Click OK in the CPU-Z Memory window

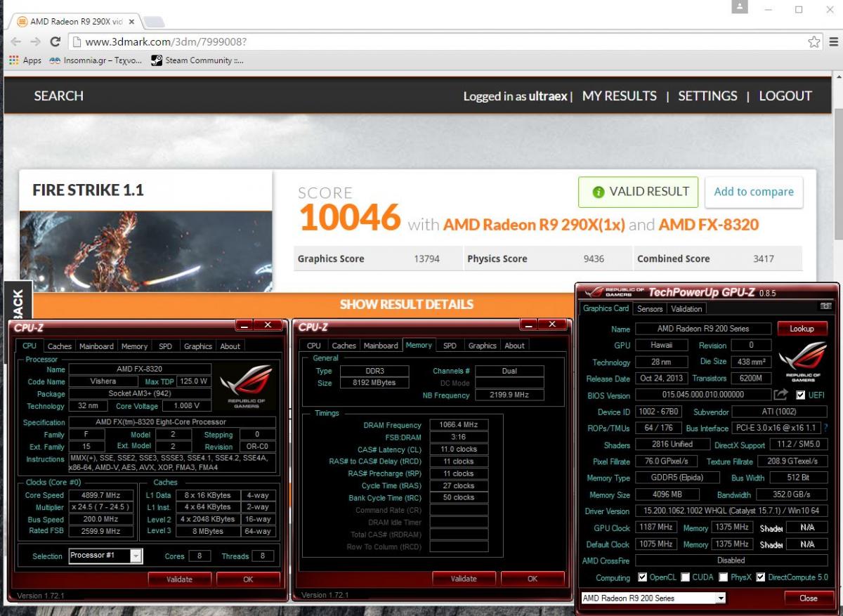[532, 579]
